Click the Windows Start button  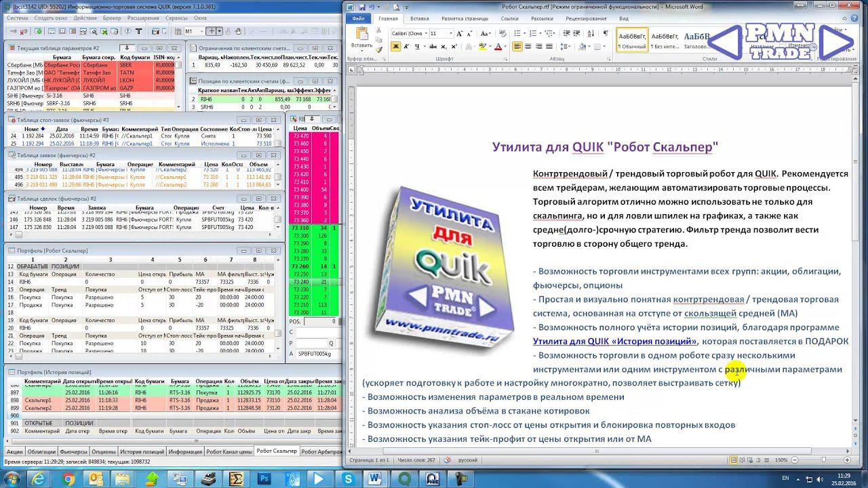(x=12, y=479)
